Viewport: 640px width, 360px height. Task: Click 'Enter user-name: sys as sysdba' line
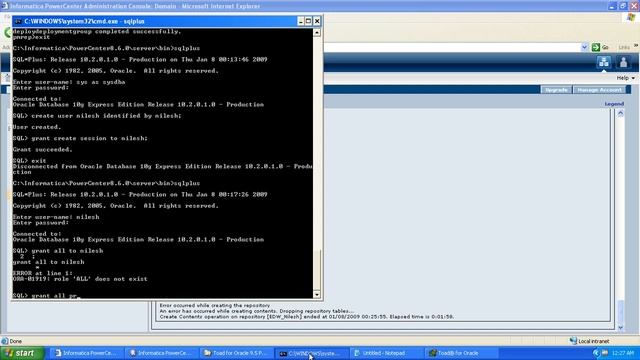pos(69,82)
